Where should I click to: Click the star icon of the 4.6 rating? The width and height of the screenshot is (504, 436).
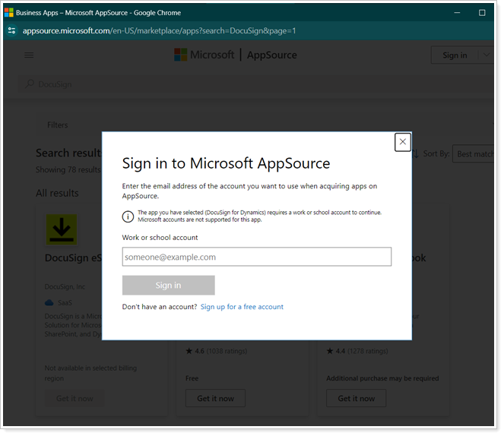(x=189, y=352)
